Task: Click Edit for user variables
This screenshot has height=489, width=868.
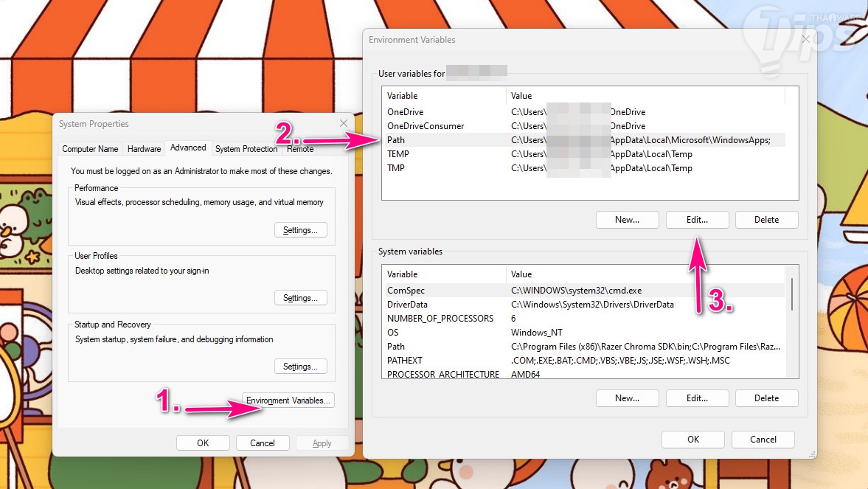Action: (697, 219)
